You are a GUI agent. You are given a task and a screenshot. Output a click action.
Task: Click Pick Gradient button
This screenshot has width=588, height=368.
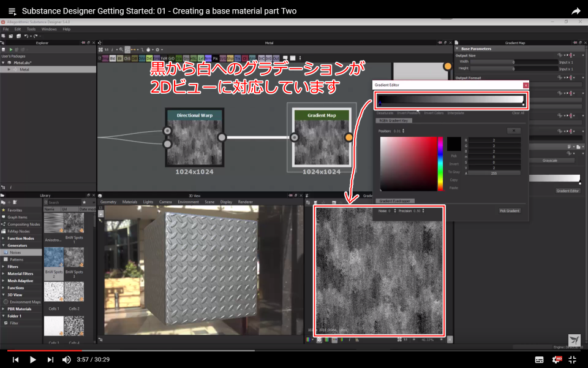510,211
